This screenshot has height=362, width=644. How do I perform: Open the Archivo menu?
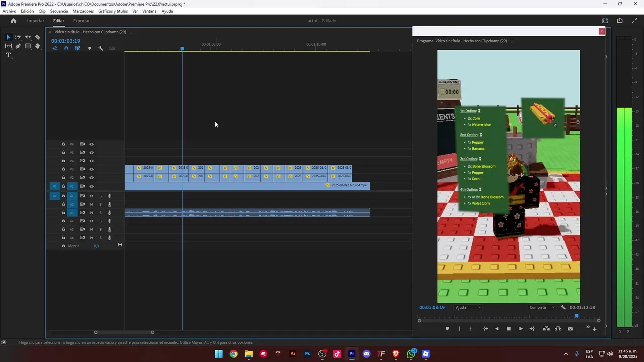pyautogui.click(x=9, y=11)
